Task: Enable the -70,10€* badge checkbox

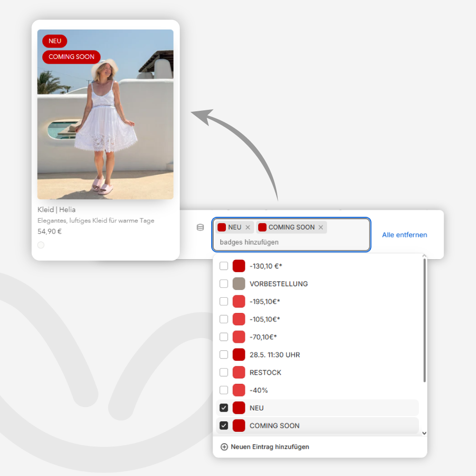Action: pos(223,337)
